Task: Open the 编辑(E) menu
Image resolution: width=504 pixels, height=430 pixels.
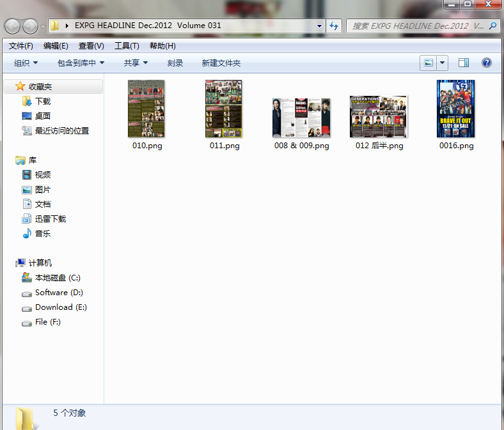Action: tap(56, 46)
